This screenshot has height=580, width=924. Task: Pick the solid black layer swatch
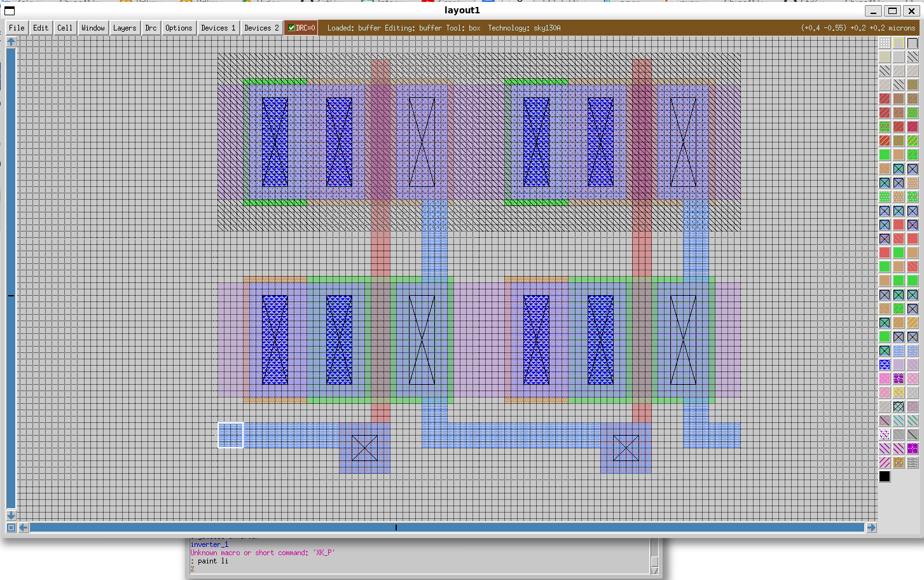pyautogui.click(x=885, y=476)
